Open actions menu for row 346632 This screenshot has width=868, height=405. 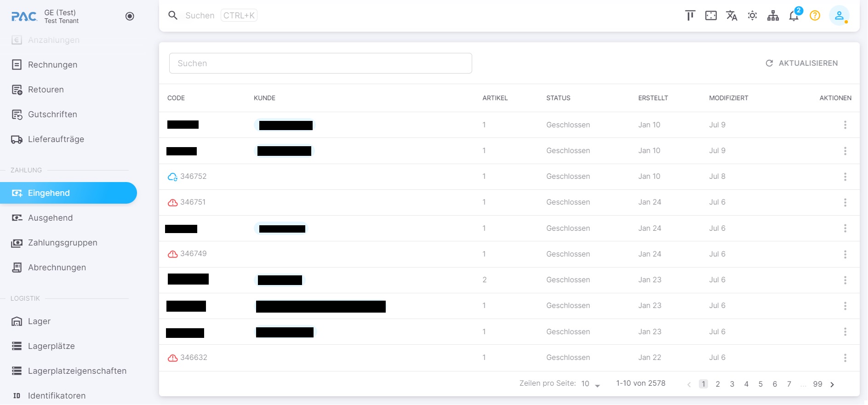845,358
